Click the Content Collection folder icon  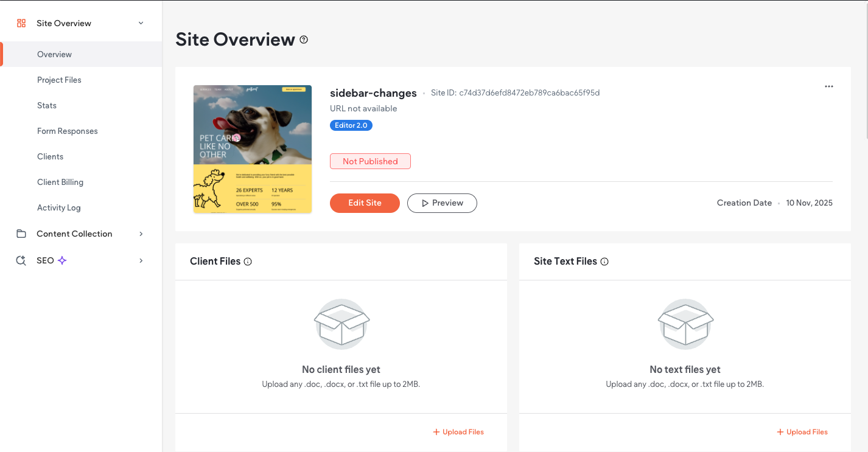pos(21,234)
